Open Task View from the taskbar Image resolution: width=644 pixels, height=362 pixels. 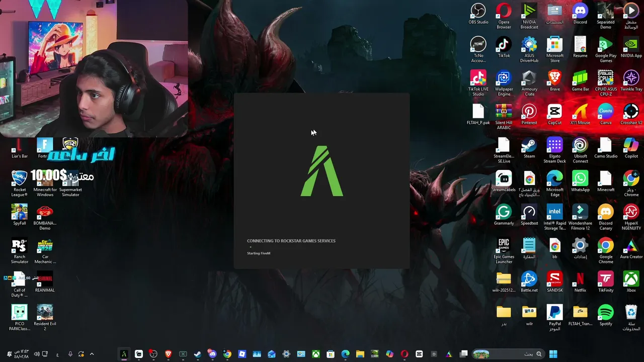[x=463, y=354]
